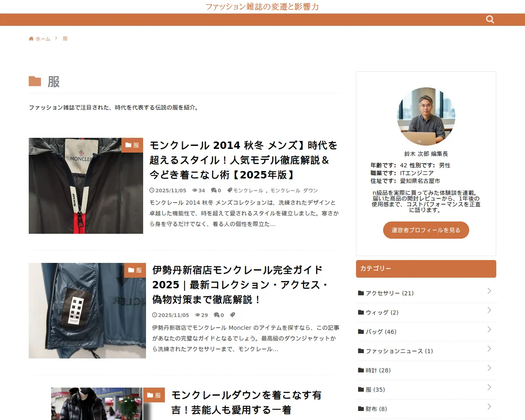Go to ホーム breadcrumb link
The height and width of the screenshot is (420, 525).
[x=43, y=39]
